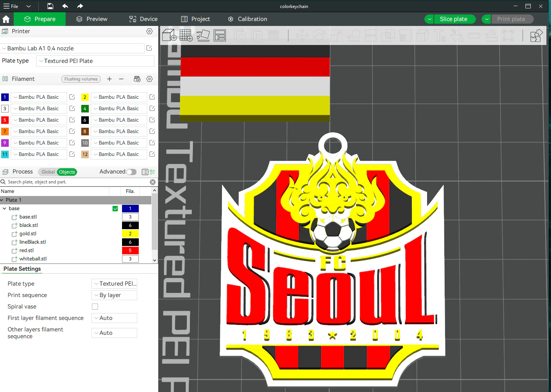Screen dimensions: 551x392
Task: Click the Add plate grid icon
Action: click(186, 35)
